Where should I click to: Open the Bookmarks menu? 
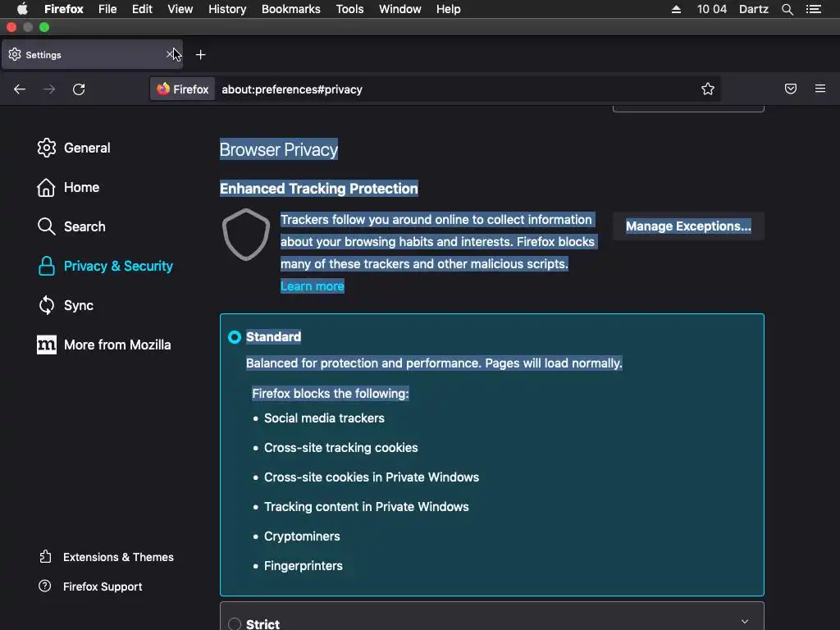coord(291,9)
